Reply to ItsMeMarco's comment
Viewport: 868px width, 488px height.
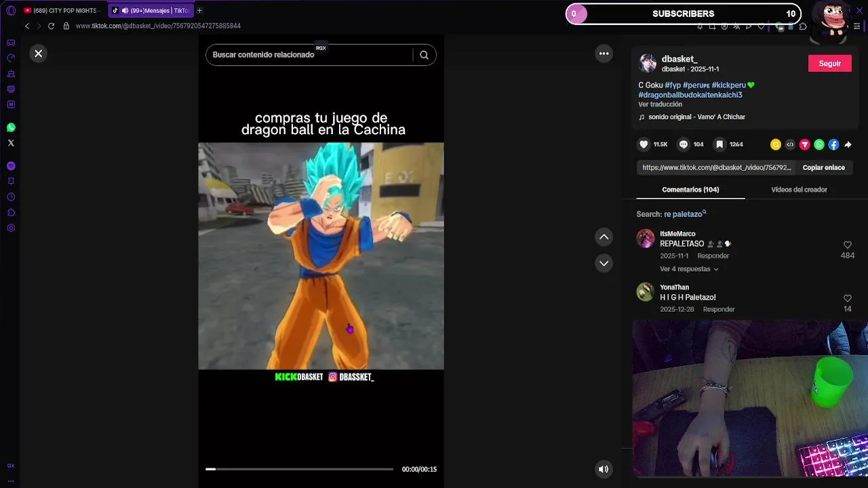pyautogui.click(x=713, y=256)
